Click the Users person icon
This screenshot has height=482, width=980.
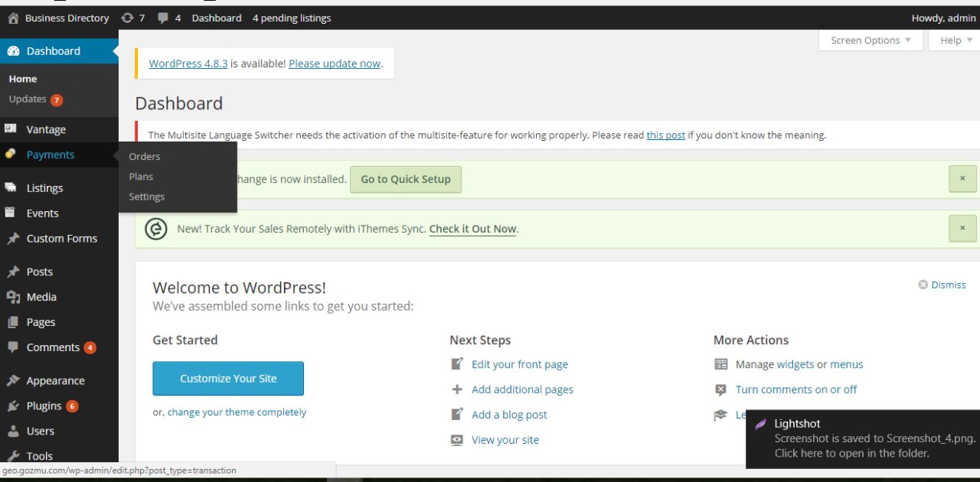[13, 432]
